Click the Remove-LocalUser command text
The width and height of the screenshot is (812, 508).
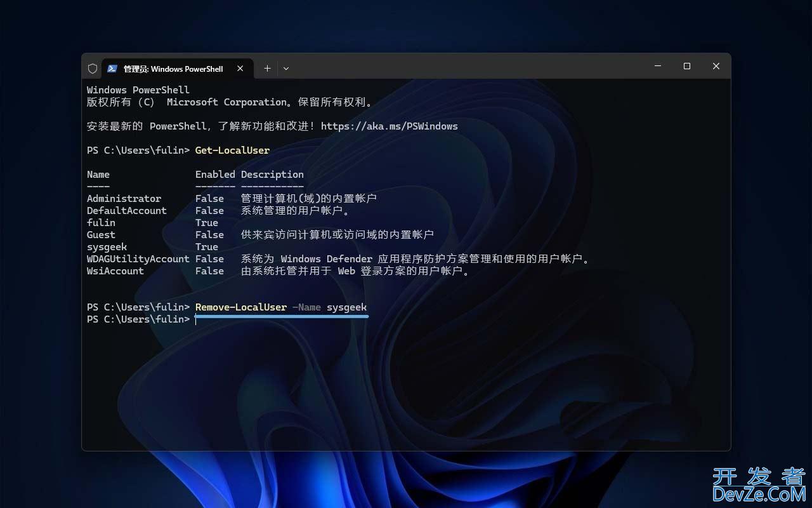[x=241, y=307]
